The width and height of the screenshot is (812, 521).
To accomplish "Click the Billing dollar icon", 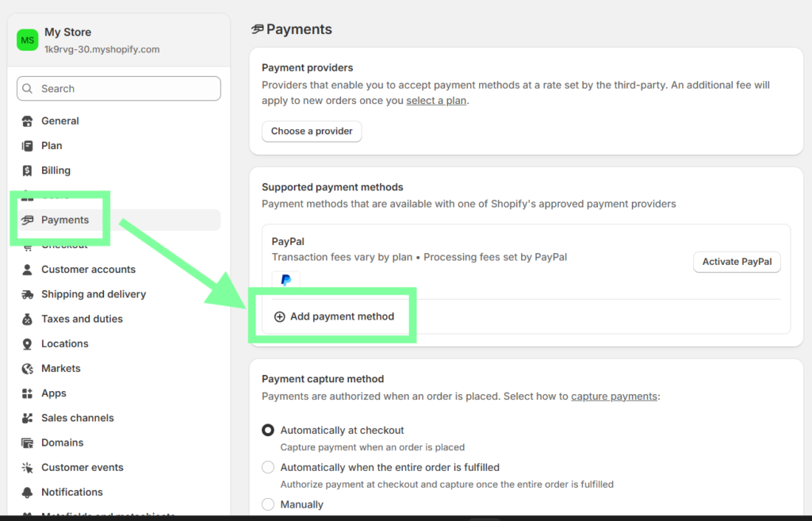I will [28, 170].
